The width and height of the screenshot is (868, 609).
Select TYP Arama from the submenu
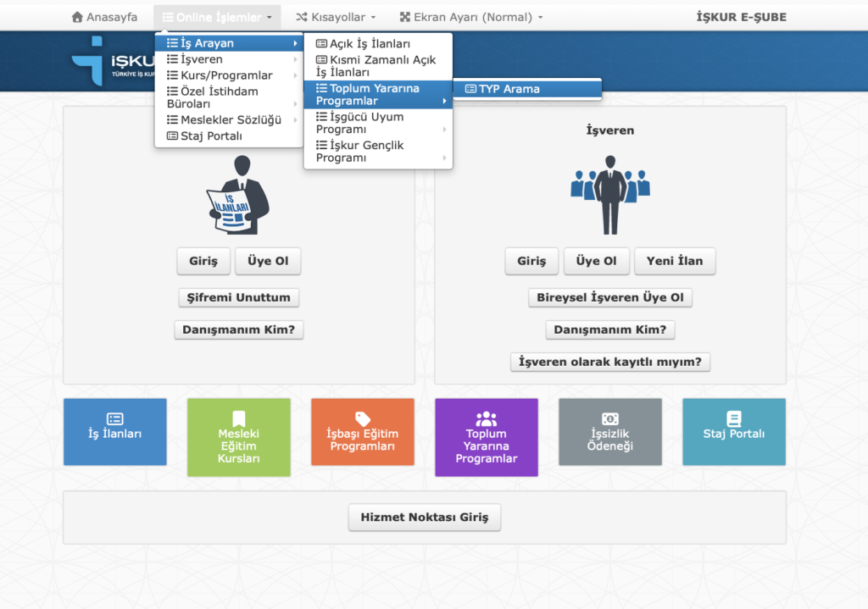[x=509, y=89]
